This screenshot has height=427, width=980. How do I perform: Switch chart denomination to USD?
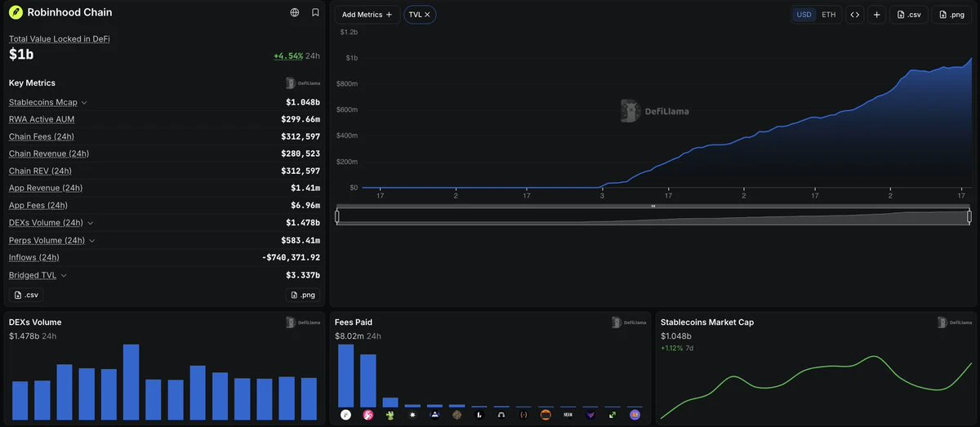(804, 15)
